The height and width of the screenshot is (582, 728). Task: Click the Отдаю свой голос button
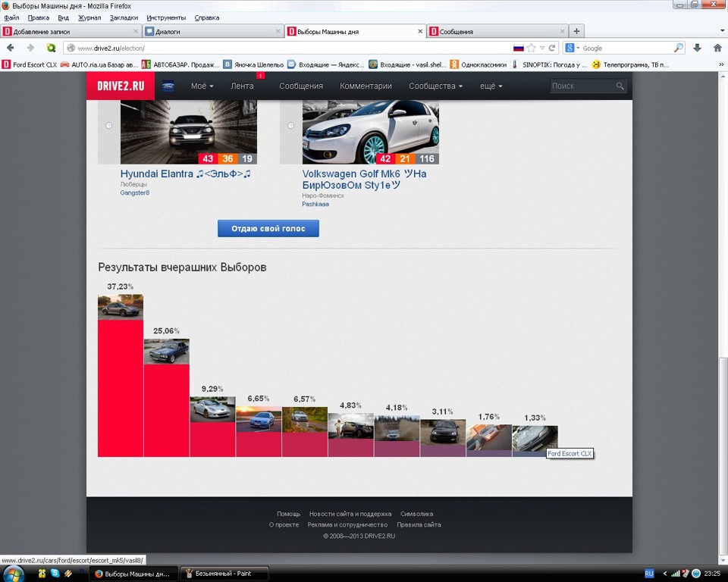pos(268,228)
